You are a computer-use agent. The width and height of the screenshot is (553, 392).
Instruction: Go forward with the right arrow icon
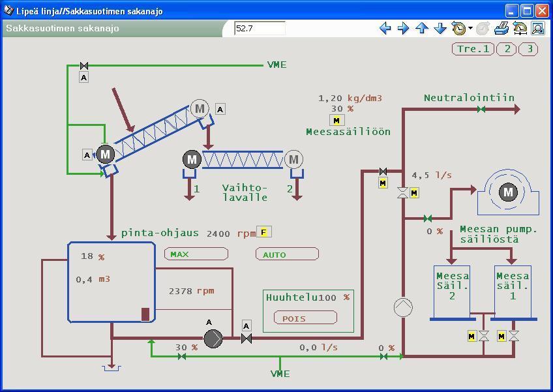click(x=403, y=28)
